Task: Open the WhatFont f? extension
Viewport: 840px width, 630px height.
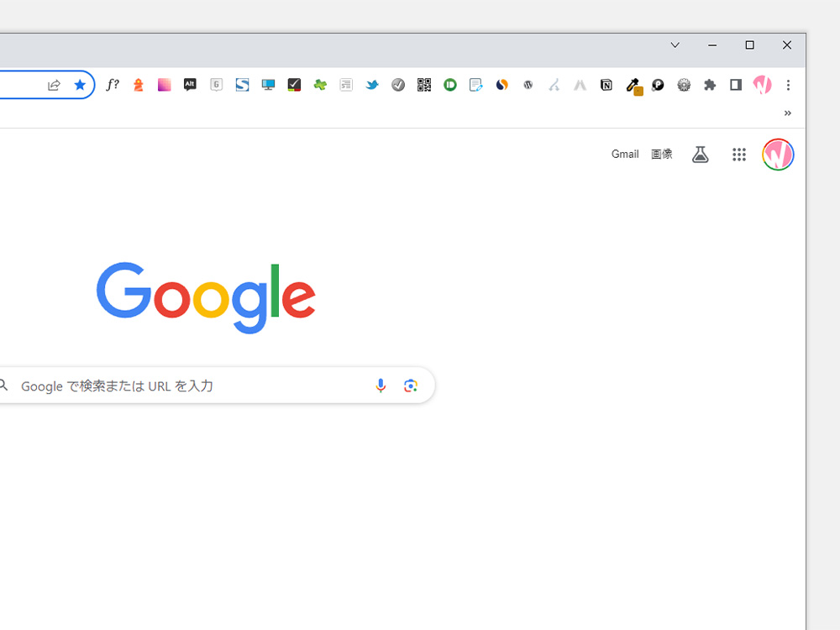Action: (113, 85)
